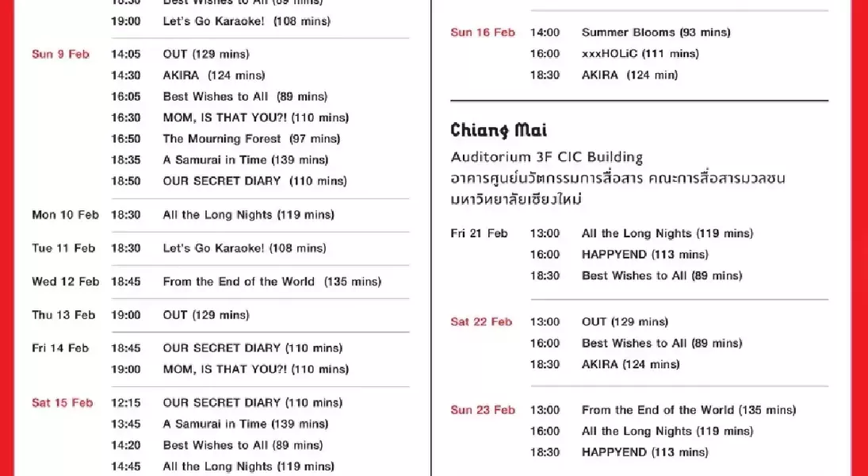This screenshot has height=476, width=868.
Task: Click the Wed 12 Feb date label
Action: [65, 282]
